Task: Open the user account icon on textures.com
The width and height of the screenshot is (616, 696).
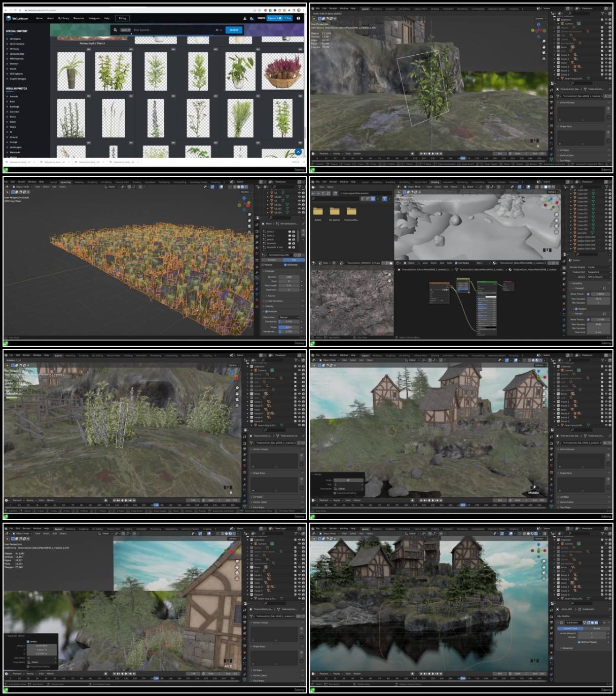Action: pyautogui.click(x=298, y=18)
